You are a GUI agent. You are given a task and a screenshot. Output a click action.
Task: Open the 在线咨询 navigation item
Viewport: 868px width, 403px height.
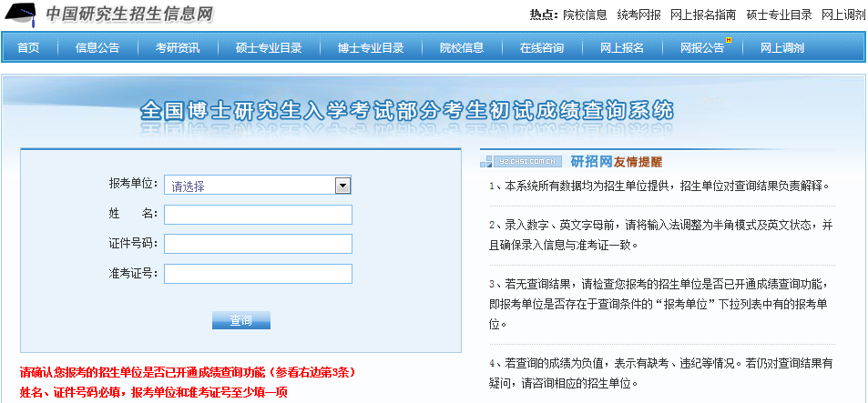tap(542, 48)
